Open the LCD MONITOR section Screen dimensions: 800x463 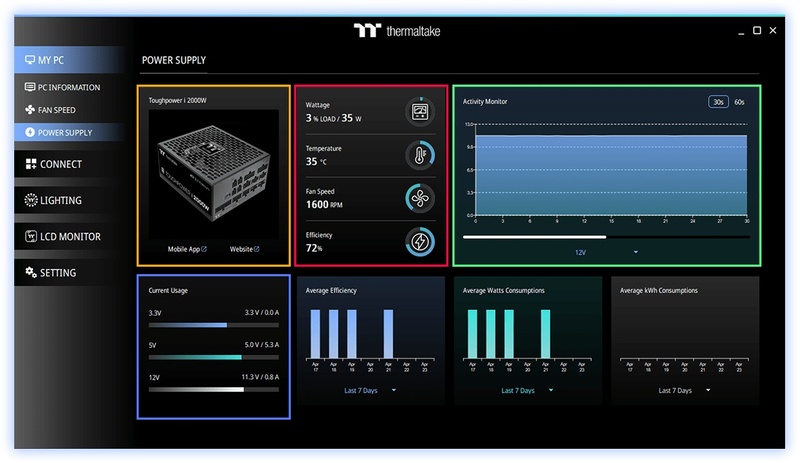(69, 236)
